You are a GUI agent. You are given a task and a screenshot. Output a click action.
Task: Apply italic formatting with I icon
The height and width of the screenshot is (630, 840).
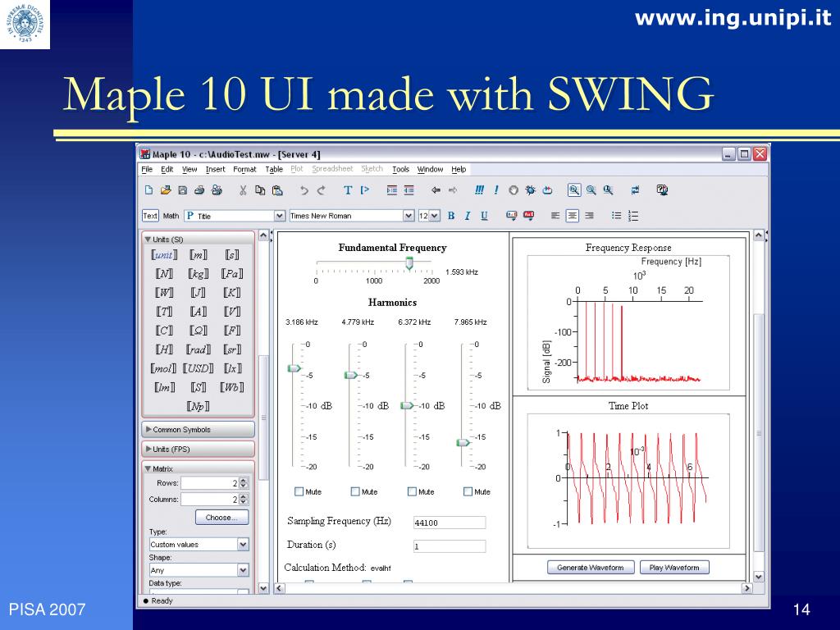click(467, 216)
